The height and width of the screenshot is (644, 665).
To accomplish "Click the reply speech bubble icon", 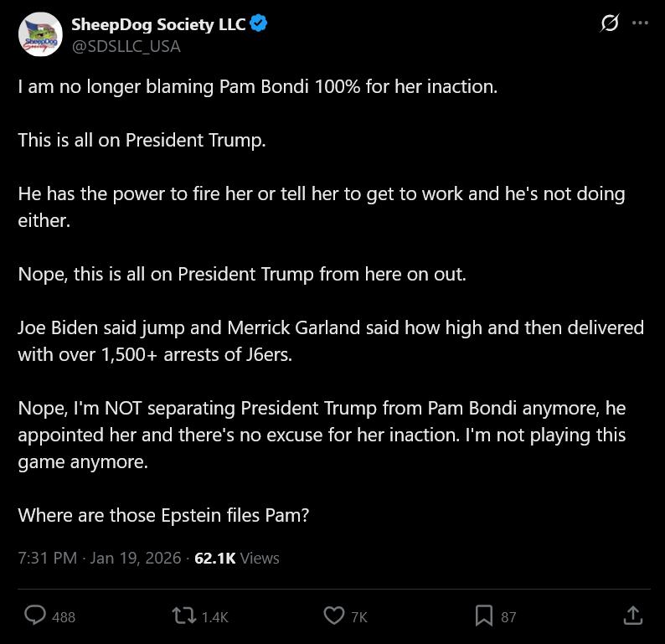I will pyautogui.click(x=35, y=616).
